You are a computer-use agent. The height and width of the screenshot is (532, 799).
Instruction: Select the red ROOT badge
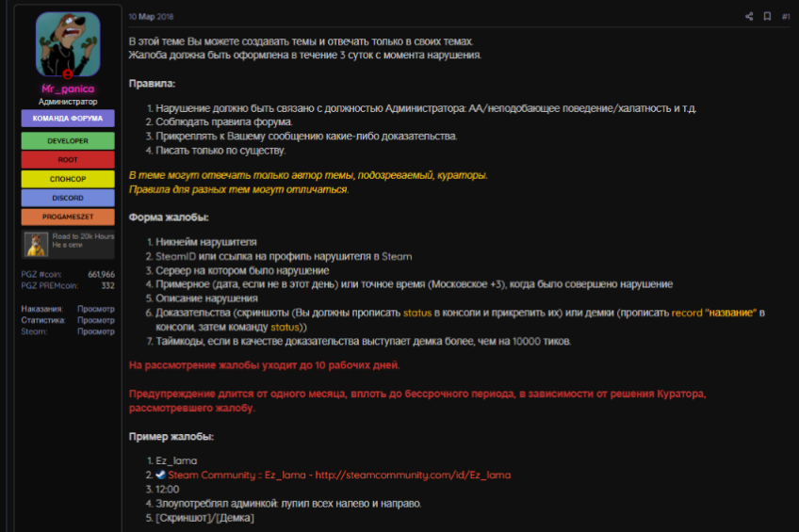[68, 160]
